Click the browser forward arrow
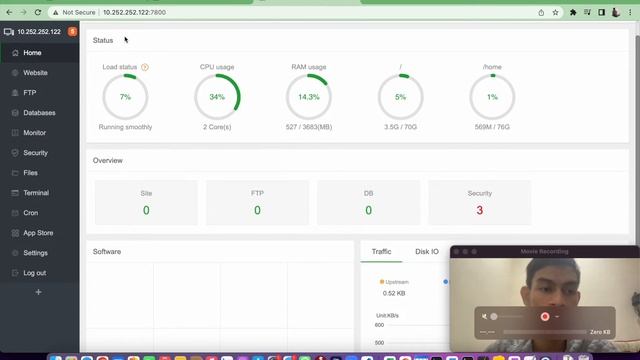 [x=23, y=12]
